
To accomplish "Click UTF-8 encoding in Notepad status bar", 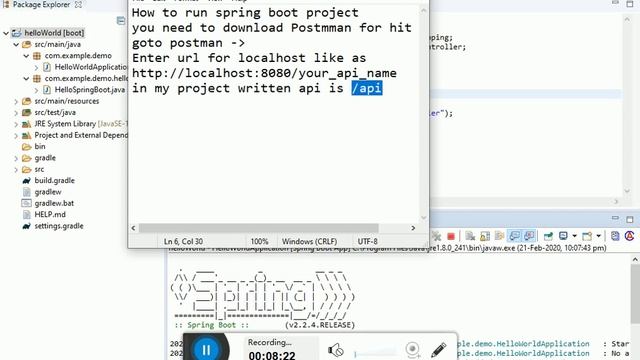I will (x=367, y=242).
